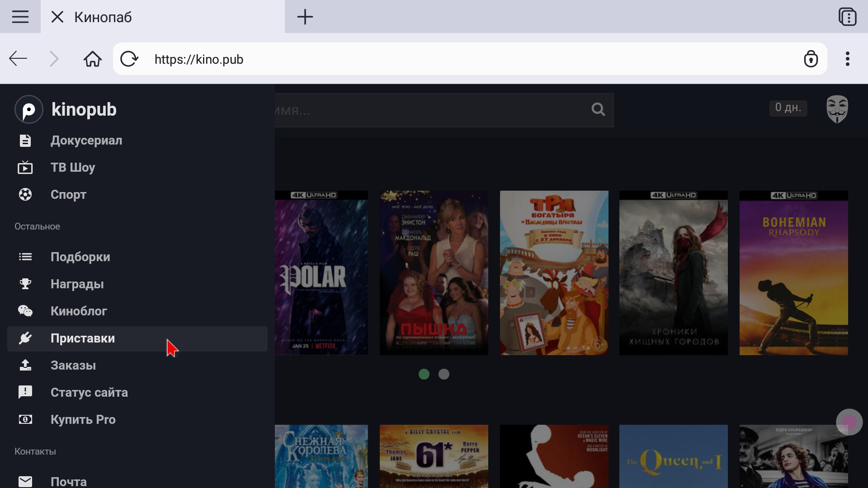
Task: Click the 0 дн. subscription badge
Action: click(788, 108)
